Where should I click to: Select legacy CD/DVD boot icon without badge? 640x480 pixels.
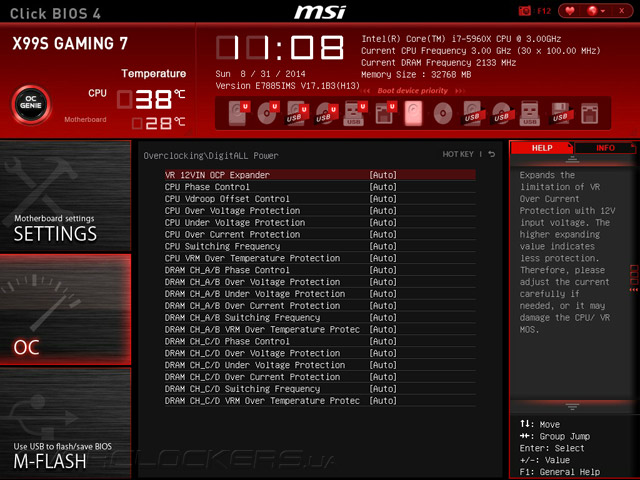(x=443, y=113)
